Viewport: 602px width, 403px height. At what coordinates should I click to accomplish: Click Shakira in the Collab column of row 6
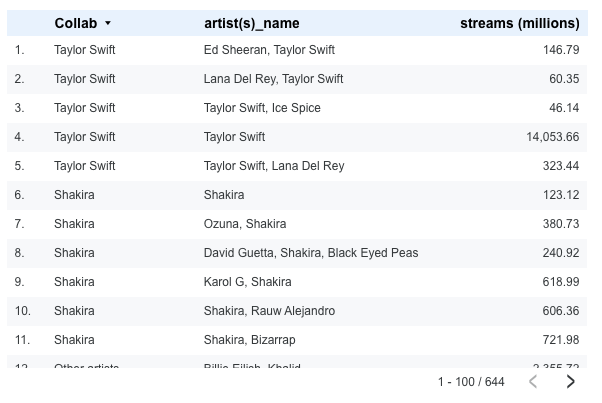pos(74,194)
